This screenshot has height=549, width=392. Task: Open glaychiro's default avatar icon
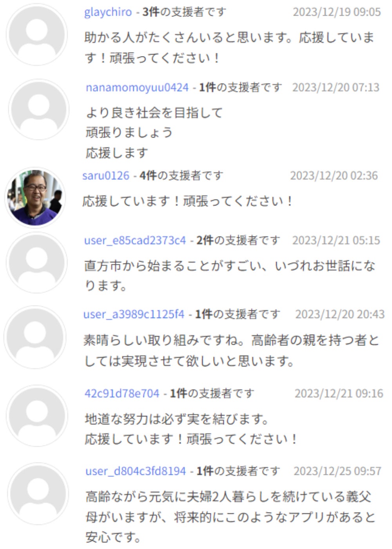37,35
